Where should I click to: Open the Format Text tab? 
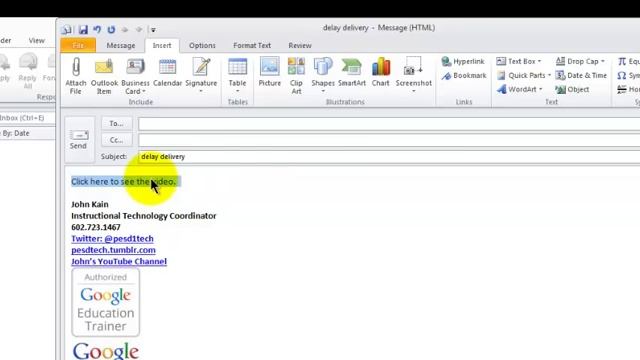click(x=252, y=45)
